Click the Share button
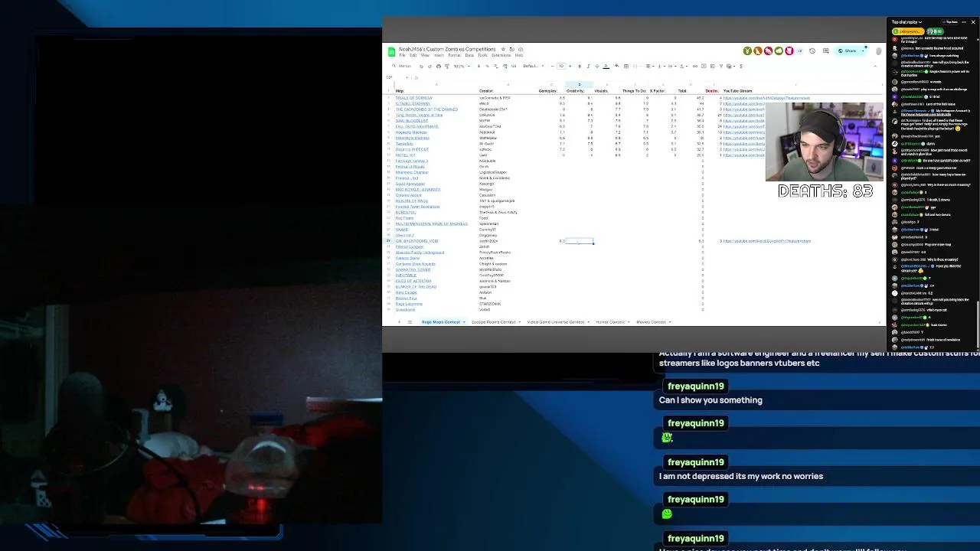 846,51
